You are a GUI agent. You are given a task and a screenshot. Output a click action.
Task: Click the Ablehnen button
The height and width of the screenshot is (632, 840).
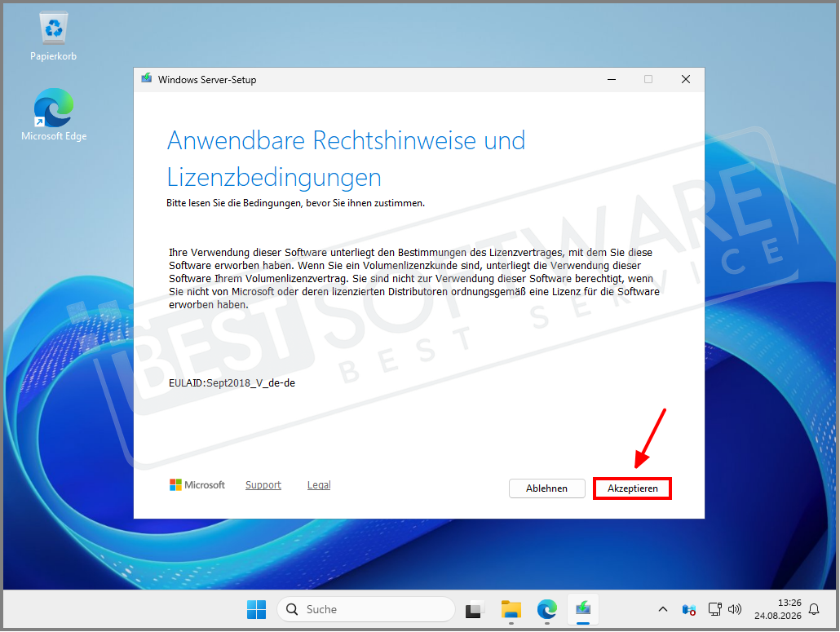546,488
